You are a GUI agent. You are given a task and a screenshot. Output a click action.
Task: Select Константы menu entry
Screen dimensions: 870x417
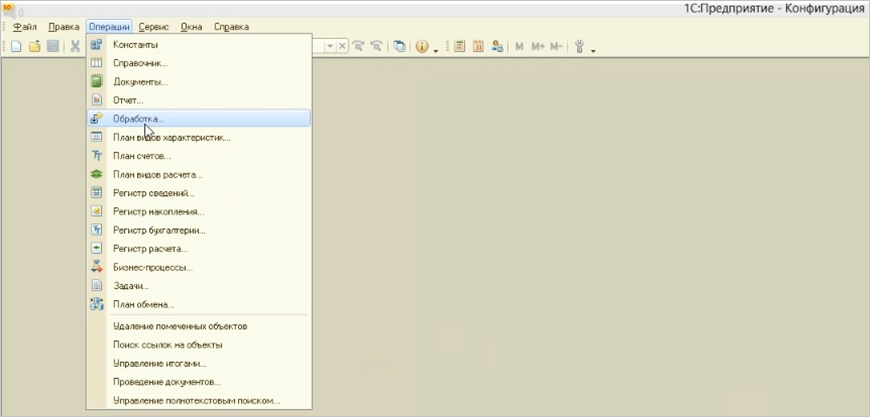(199, 44)
